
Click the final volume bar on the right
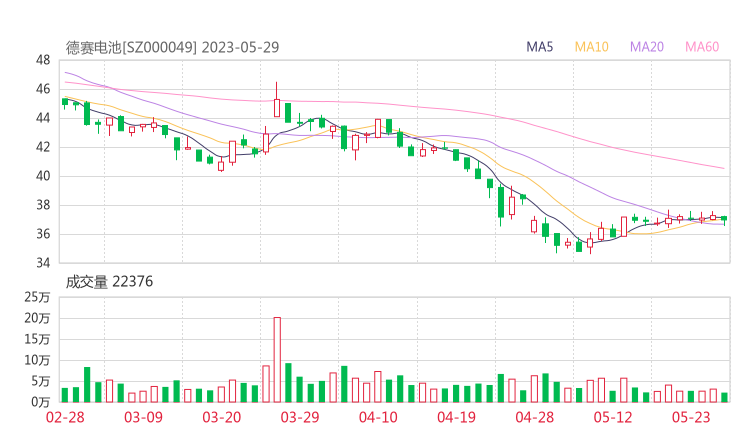(x=724, y=398)
